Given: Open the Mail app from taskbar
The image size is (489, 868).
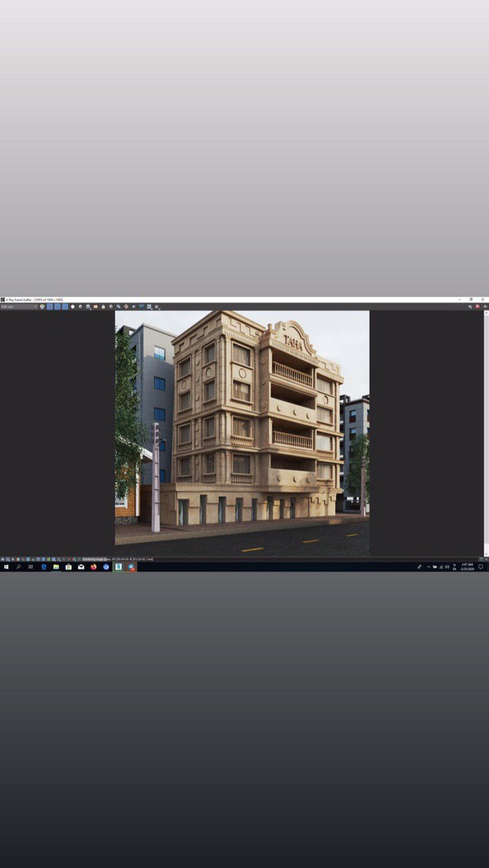Looking at the screenshot, I should 81,567.
